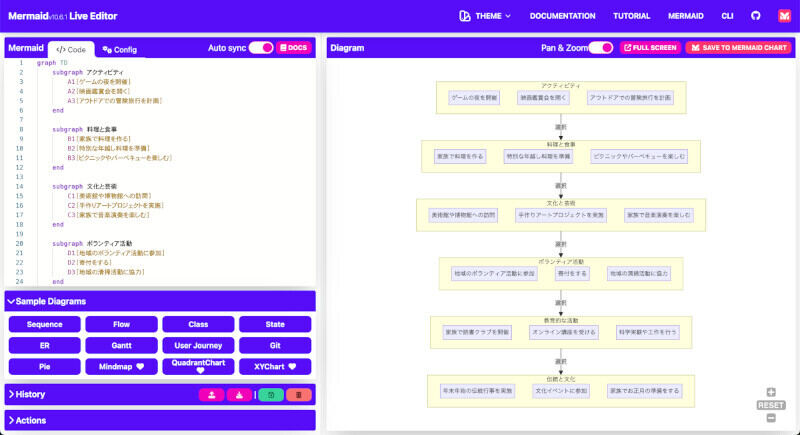Load the Gantt sample diagram
Image resolution: width=800 pixels, height=435 pixels.
121,345
